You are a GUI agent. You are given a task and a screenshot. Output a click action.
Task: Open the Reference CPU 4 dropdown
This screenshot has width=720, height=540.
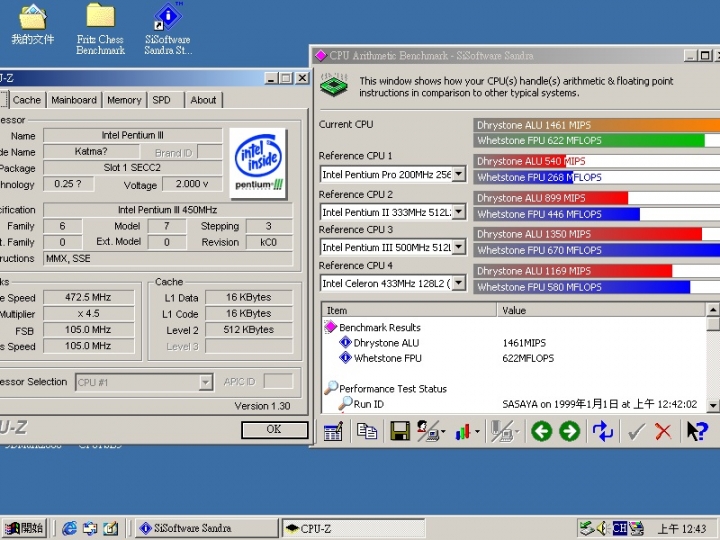click(459, 283)
